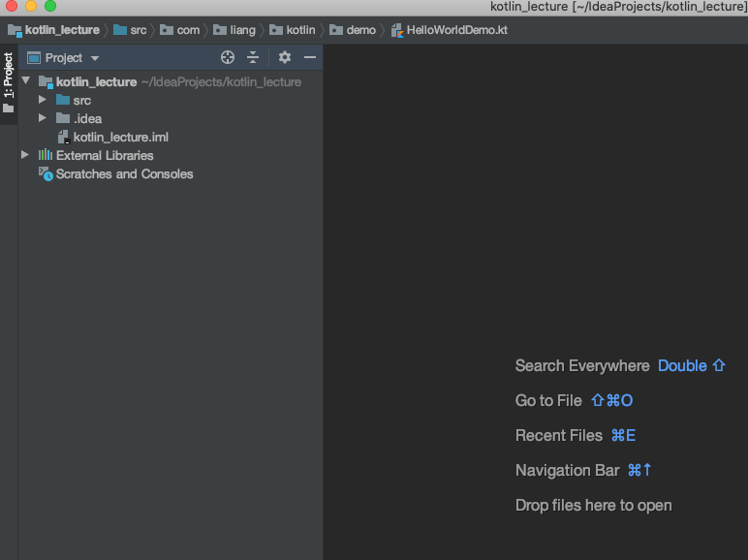The image size is (748, 560).
Task: Click the 'Drop files here to open' text
Action: click(x=593, y=505)
